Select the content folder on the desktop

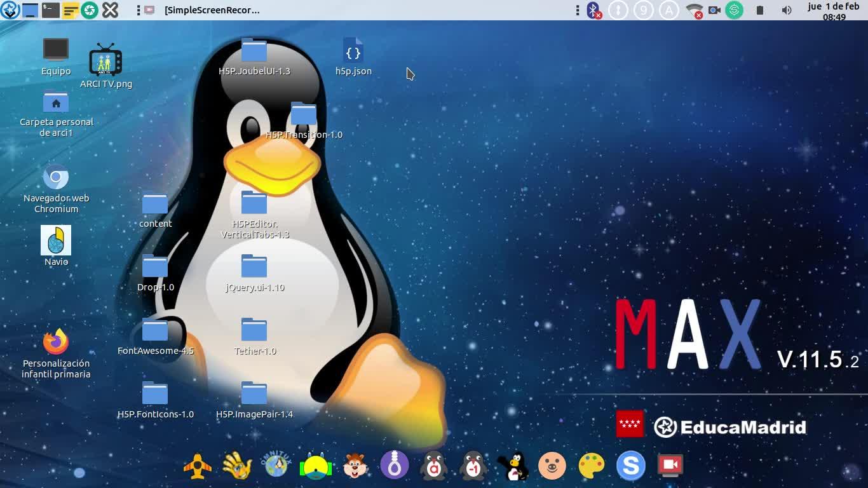pyautogui.click(x=155, y=210)
